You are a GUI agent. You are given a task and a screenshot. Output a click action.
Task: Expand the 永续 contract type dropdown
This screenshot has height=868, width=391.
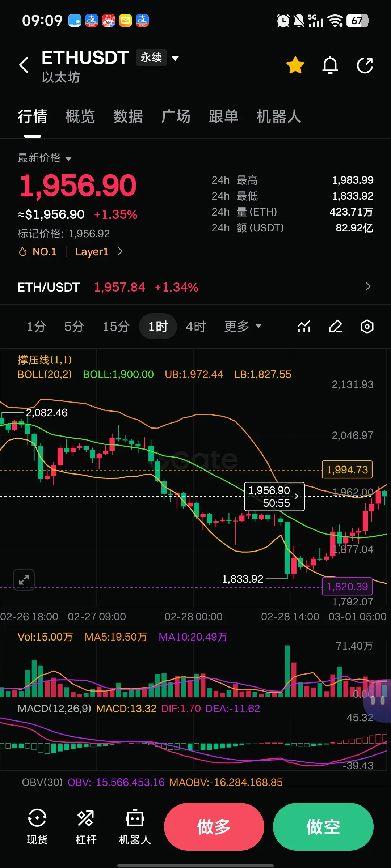click(158, 58)
